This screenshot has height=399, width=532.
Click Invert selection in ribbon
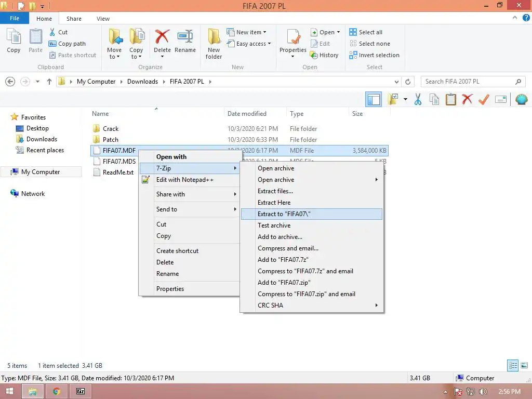click(374, 55)
